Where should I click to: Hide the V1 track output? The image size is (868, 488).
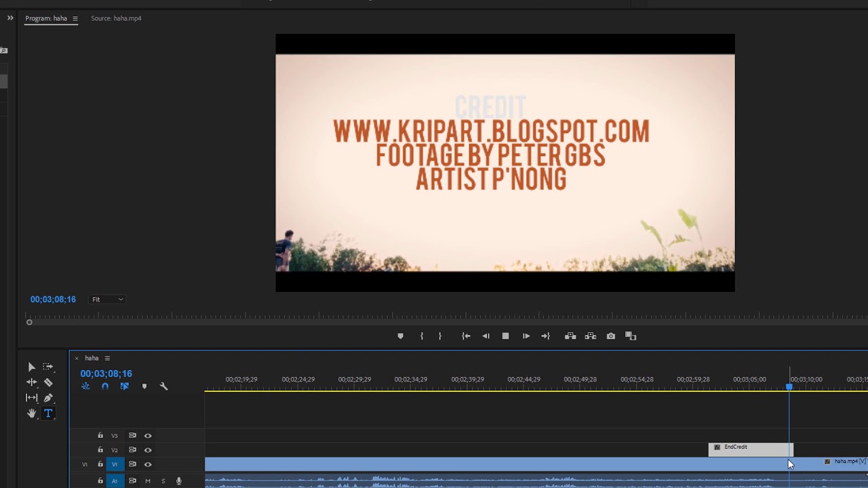coord(148,464)
